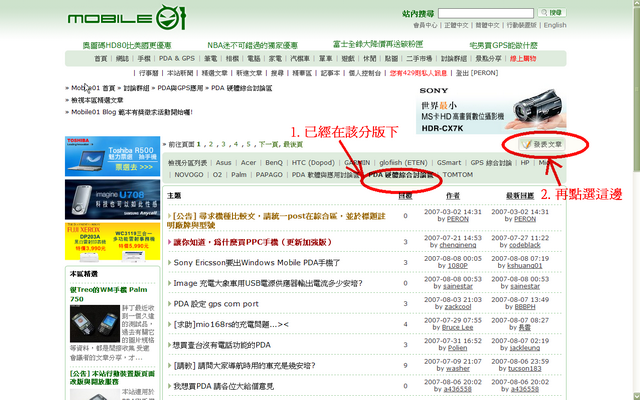Open the [求助]mio168rs charging problem thread

tap(231, 325)
